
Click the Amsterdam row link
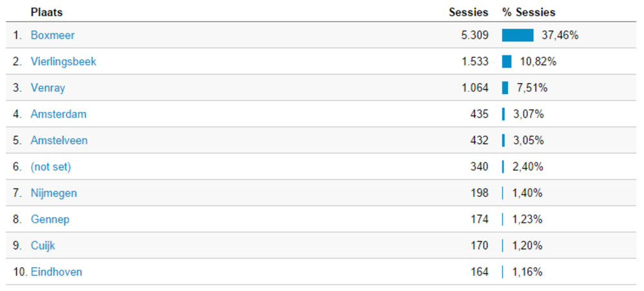tap(59, 114)
